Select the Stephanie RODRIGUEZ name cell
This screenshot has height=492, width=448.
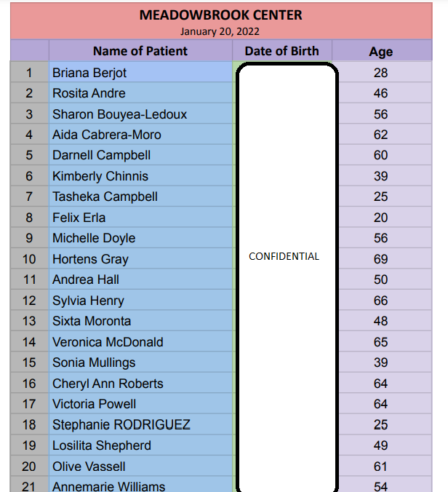(140, 424)
